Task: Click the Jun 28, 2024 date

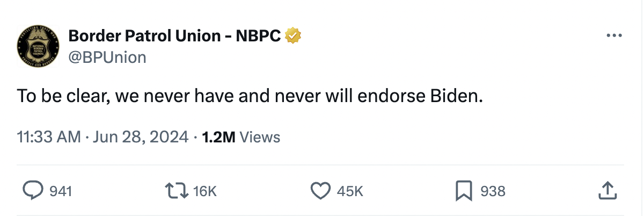Action: [x=141, y=137]
